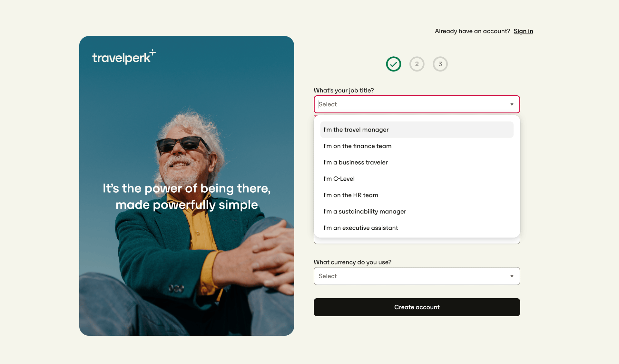619x364 pixels.
Task: Select "I'm the travel manager" option
Action: pyautogui.click(x=356, y=129)
